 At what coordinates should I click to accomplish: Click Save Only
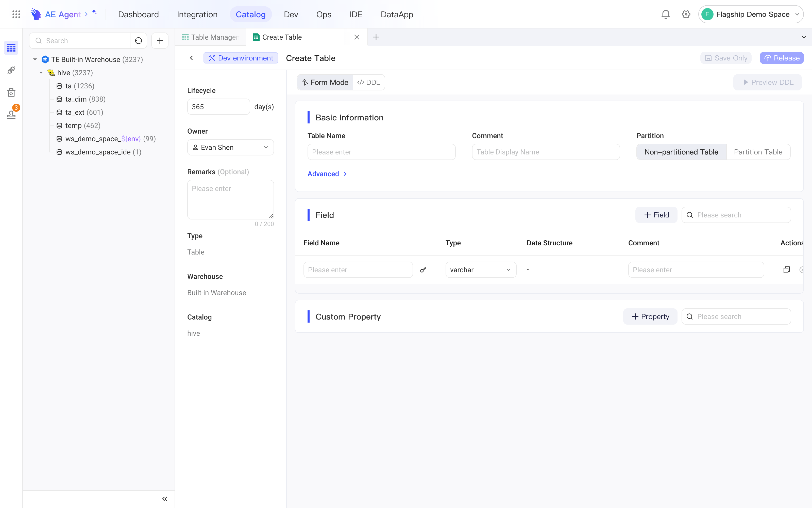coord(726,58)
